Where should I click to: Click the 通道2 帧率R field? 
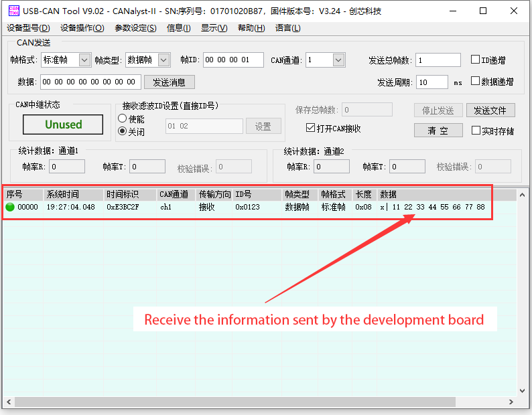coord(332,167)
